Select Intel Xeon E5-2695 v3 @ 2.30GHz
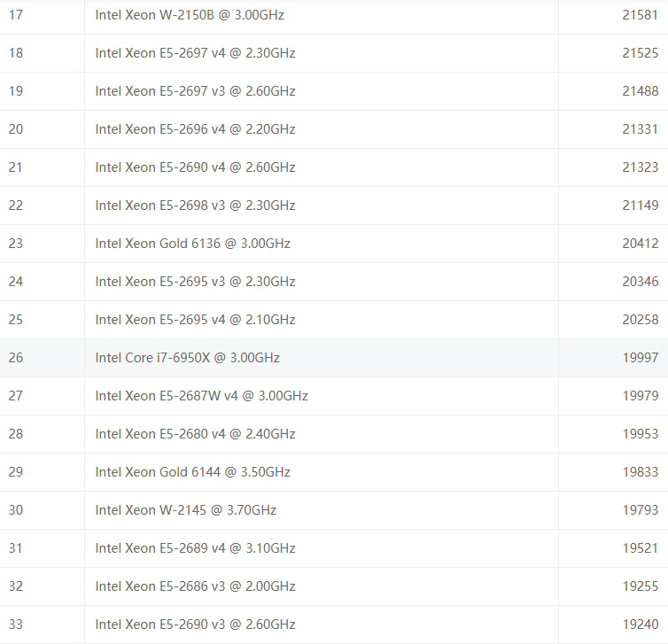This screenshot has height=644, width=668. (x=195, y=282)
